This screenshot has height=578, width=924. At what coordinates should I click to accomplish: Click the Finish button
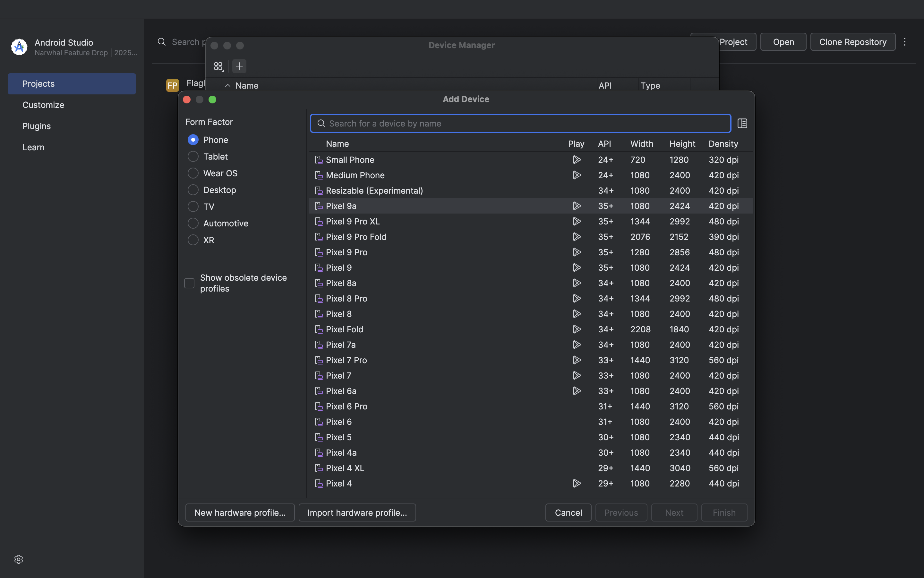click(724, 512)
